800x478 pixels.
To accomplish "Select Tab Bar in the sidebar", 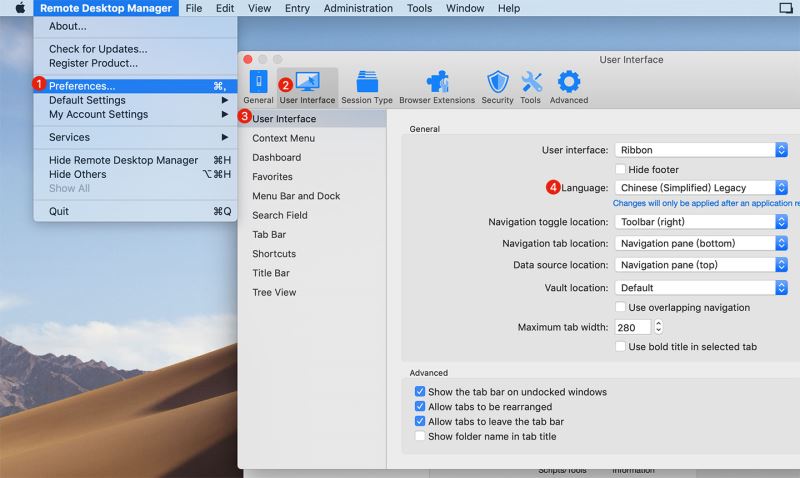I will [312, 235].
